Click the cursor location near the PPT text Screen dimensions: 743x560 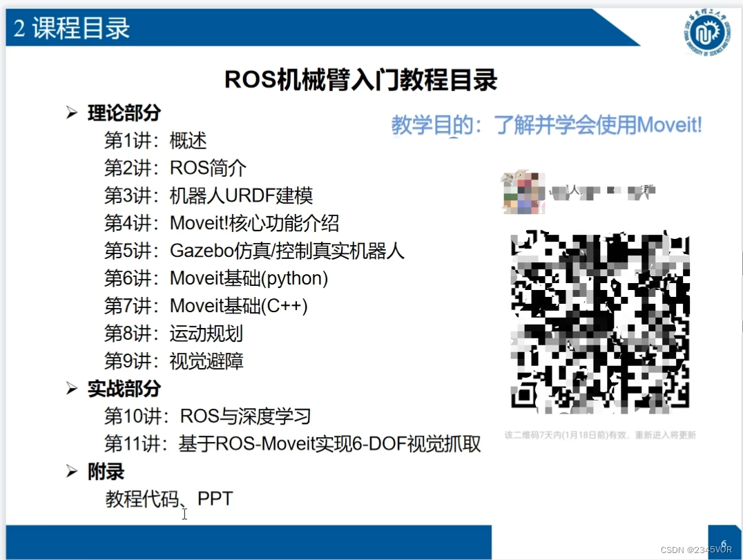(x=184, y=514)
